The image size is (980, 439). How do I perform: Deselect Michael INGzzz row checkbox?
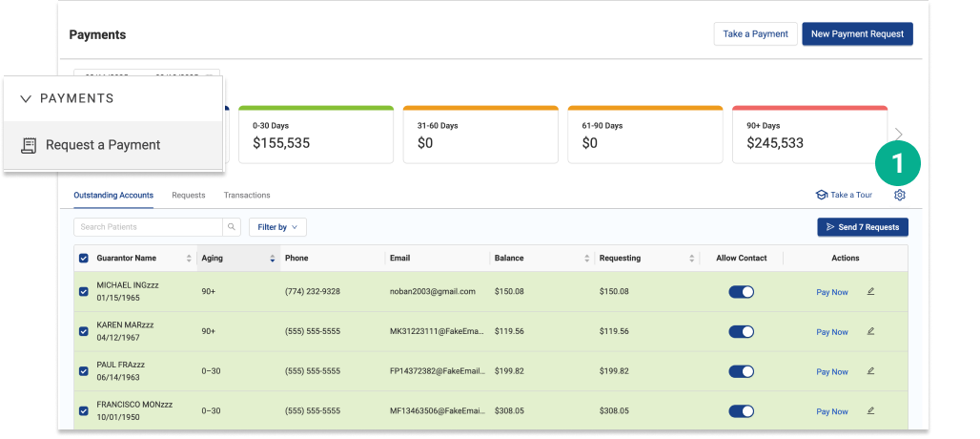tap(84, 291)
